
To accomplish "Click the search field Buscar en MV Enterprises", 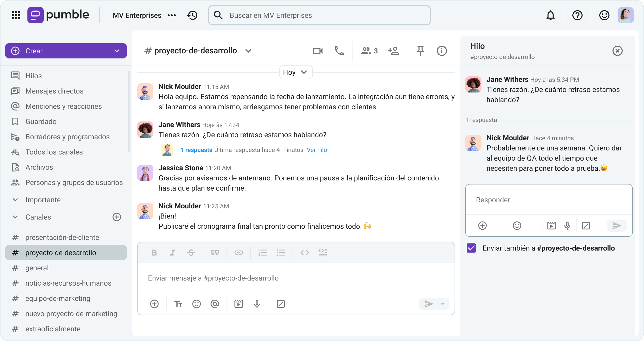I will click(x=319, y=15).
